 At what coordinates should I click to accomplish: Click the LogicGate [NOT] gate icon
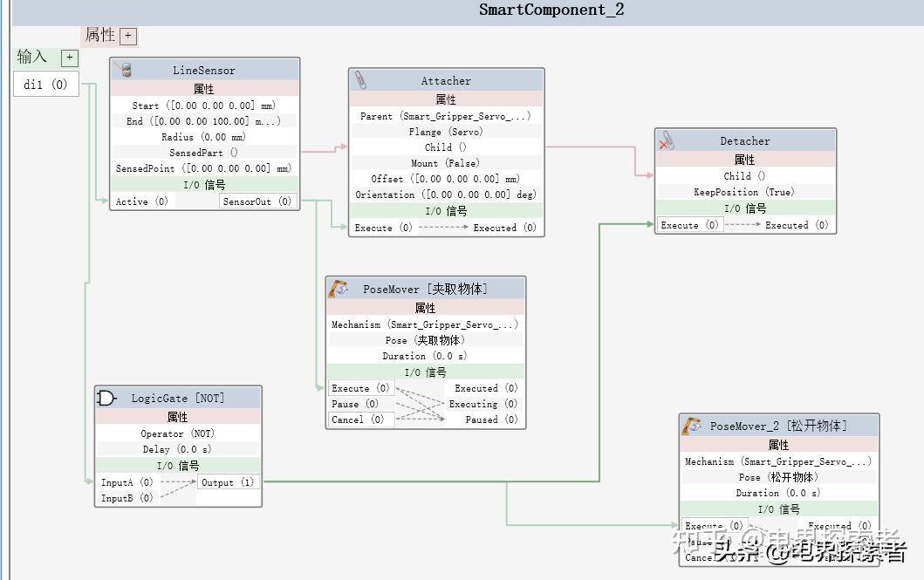coord(106,398)
